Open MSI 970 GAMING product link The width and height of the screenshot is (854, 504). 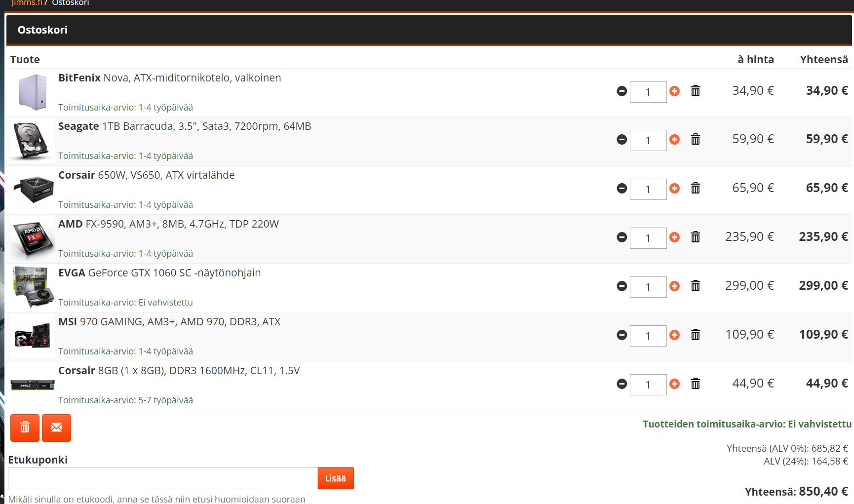tap(169, 322)
